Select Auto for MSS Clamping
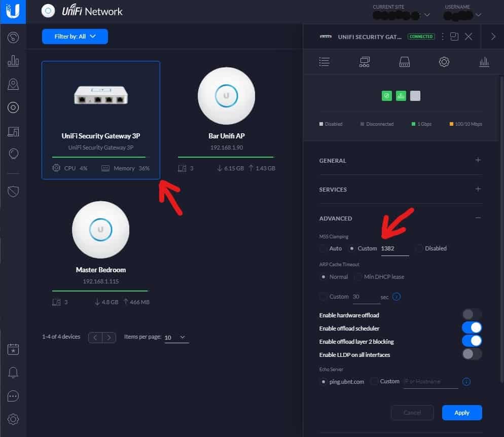 point(323,248)
